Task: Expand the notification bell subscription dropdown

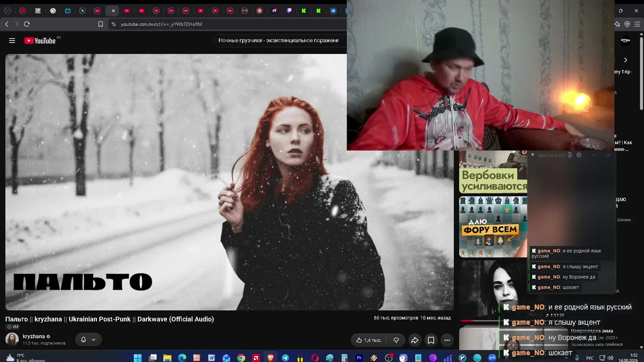Action: point(88,340)
